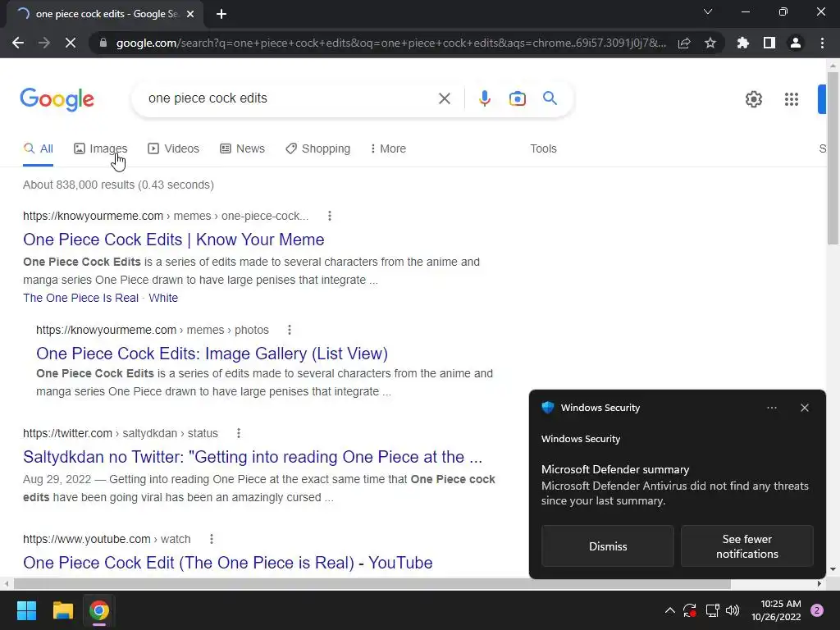The image size is (840, 630).
Task: Expand the More search options
Action: tap(388, 149)
